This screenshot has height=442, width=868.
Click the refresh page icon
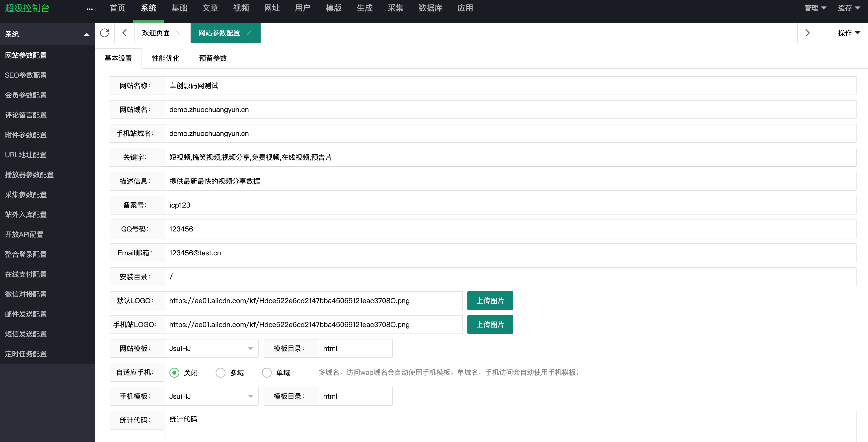pos(104,33)
